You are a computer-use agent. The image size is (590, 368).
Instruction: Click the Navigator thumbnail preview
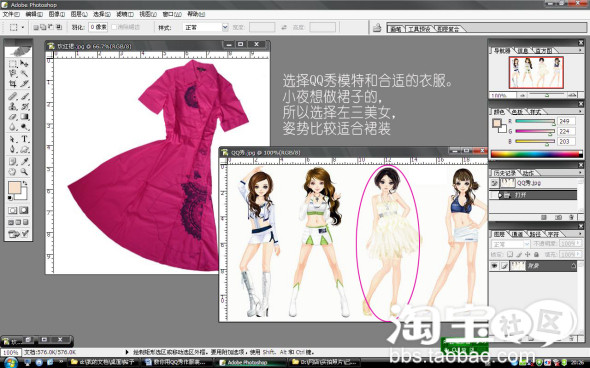tap(536, 72)
